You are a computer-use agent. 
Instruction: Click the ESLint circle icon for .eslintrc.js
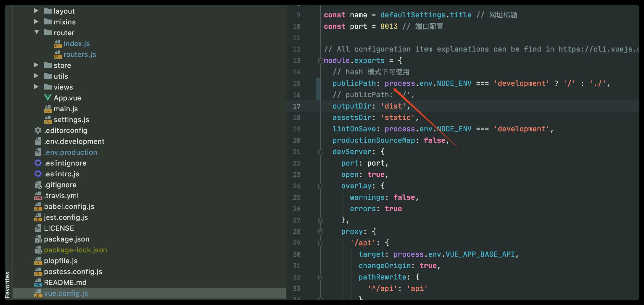point(38,174)
